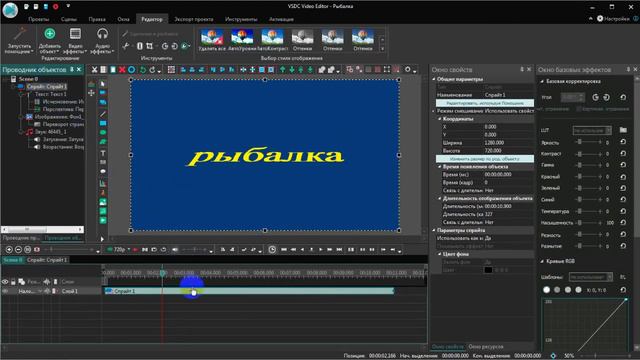The width and height of the screenshot is (640, 360).
Task: Switch to the Resources window (Окно ресурсов) tab
Action: click(x=486, y=347)
